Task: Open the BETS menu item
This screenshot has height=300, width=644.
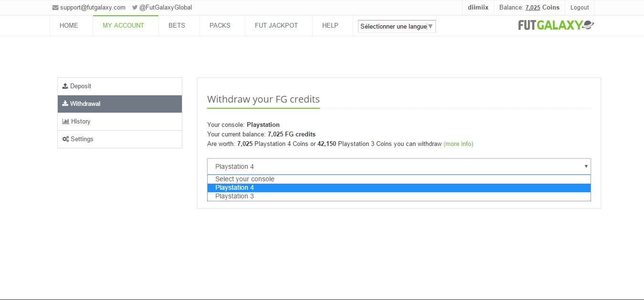Action: pos(177,26)
